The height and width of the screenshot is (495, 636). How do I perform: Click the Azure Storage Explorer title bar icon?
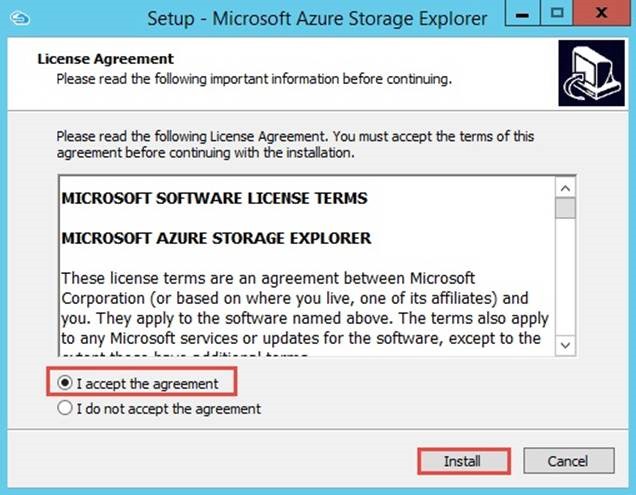tap(19, 18)
